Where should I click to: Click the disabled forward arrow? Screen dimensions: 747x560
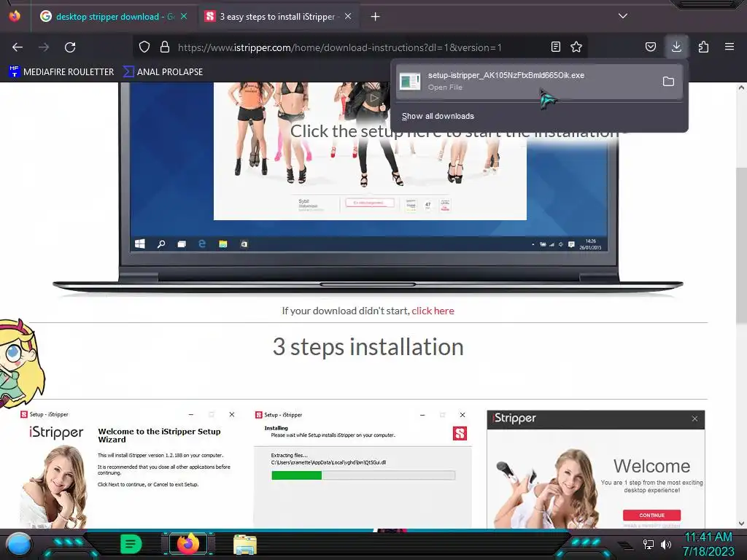click(x=44, y=47)
